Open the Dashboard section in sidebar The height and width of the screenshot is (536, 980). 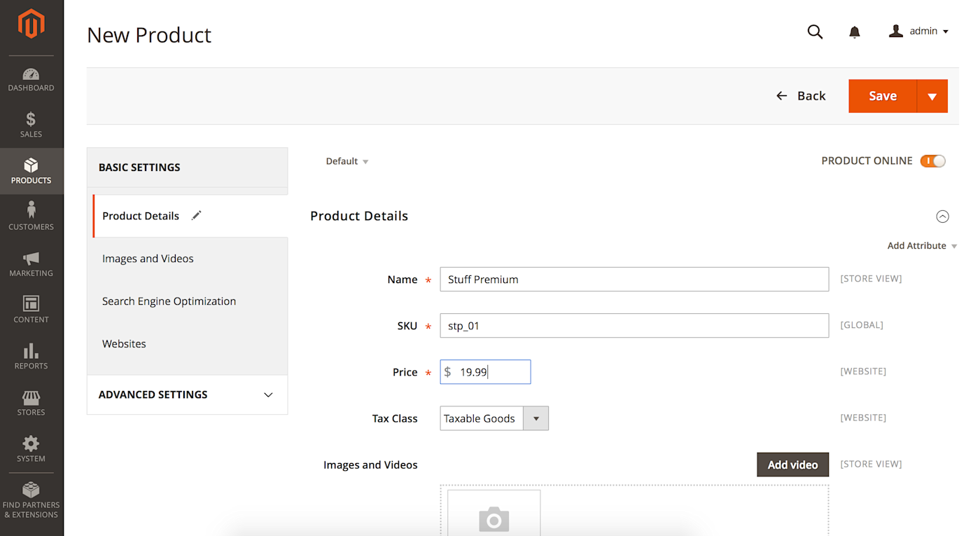pos(31,80)
